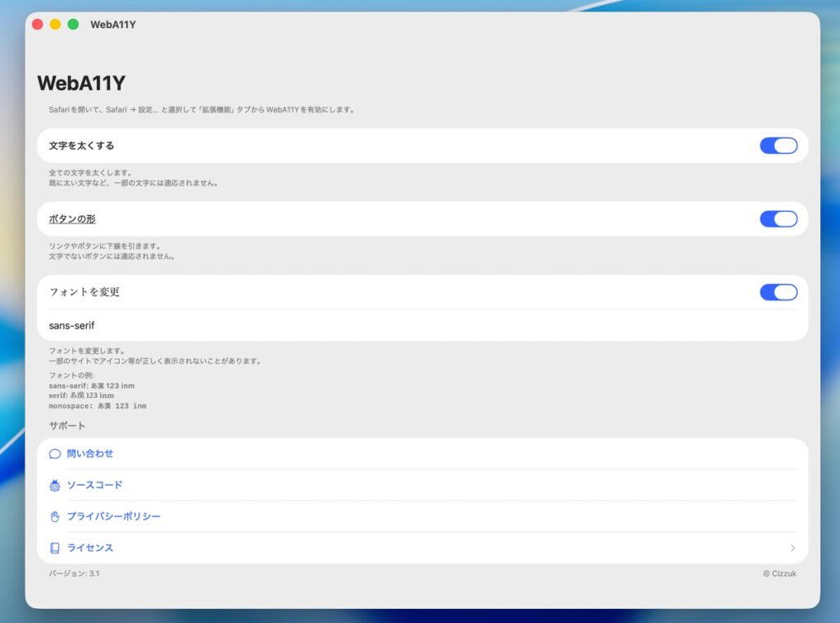Expand ライセンス with the right chevron
This screenshot has height=623, width=840.
[x=792, y=548]
